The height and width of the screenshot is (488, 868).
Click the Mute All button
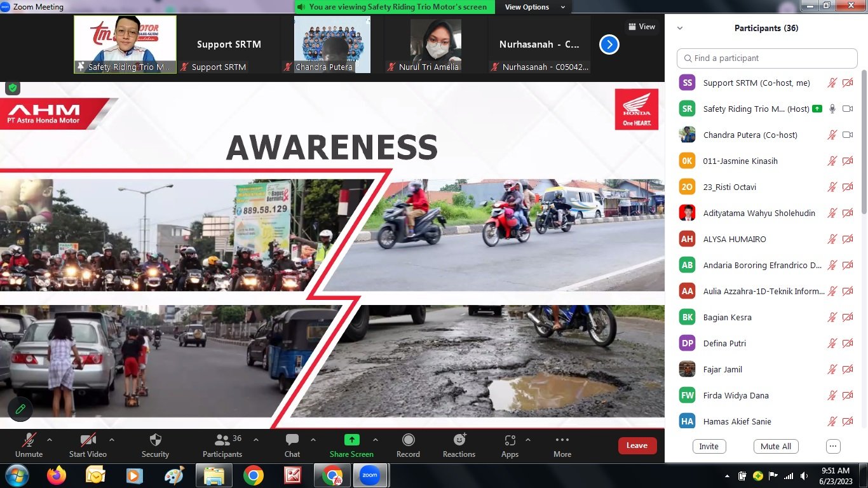tap(775, 446)
